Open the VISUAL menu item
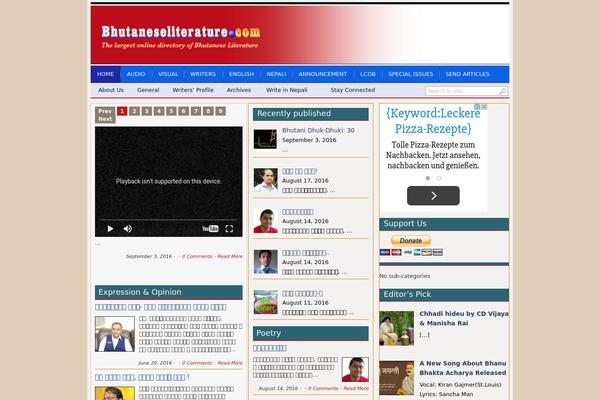600x400 pixels. coord(168,74)
